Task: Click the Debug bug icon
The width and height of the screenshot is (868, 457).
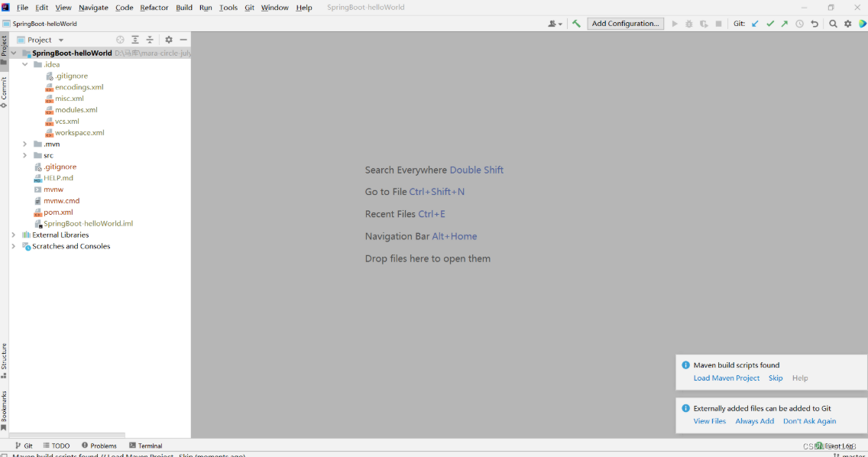Action: 689,24
